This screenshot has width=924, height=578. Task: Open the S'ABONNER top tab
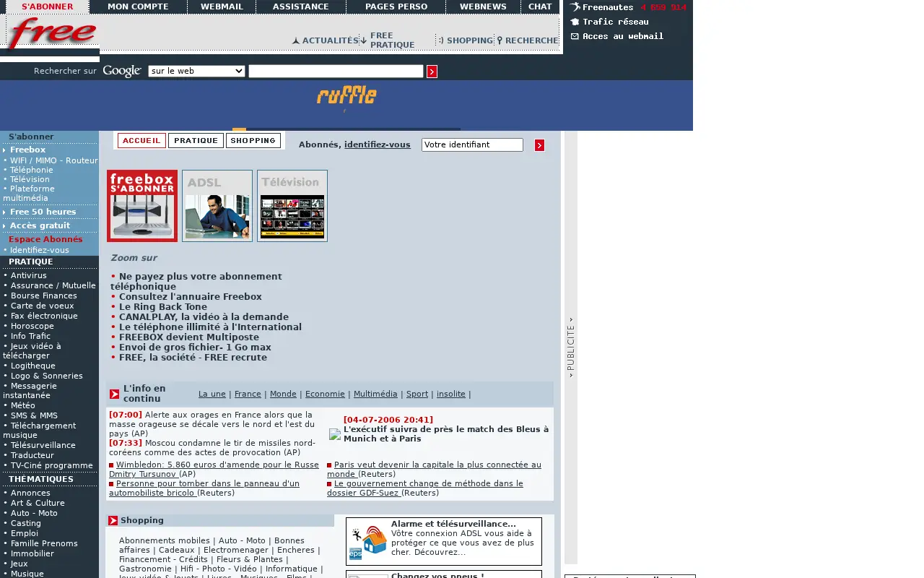[x=47, y=7]
